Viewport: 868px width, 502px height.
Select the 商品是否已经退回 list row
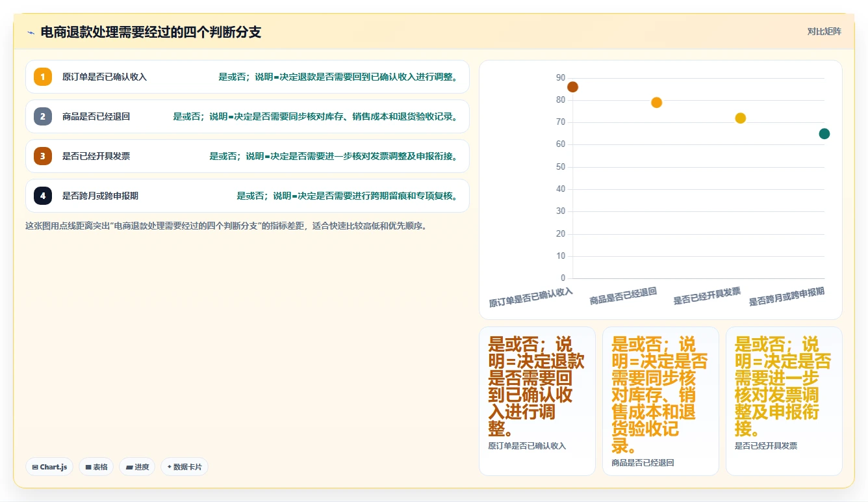pyautogui.click(x=247, y=116)
